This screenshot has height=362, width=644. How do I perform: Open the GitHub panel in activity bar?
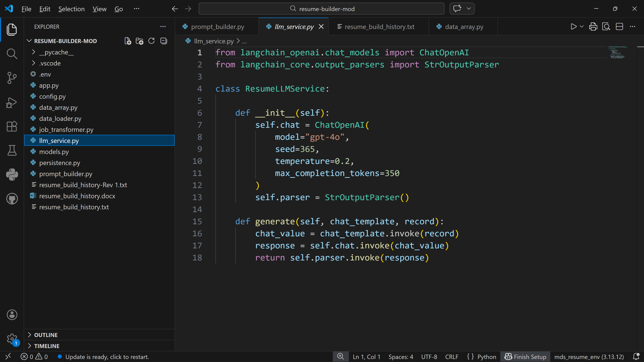(x=12, y=199)
